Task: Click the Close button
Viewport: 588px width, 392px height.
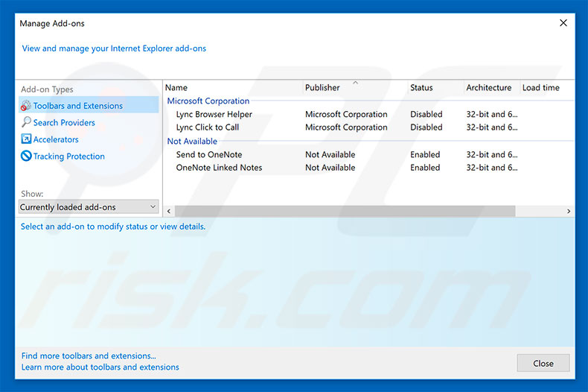Action: 543,363
